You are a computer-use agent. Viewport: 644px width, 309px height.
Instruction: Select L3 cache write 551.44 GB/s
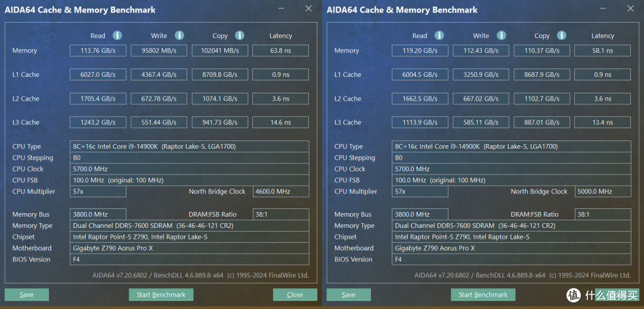pyautogui.click(x=159, y=122)
